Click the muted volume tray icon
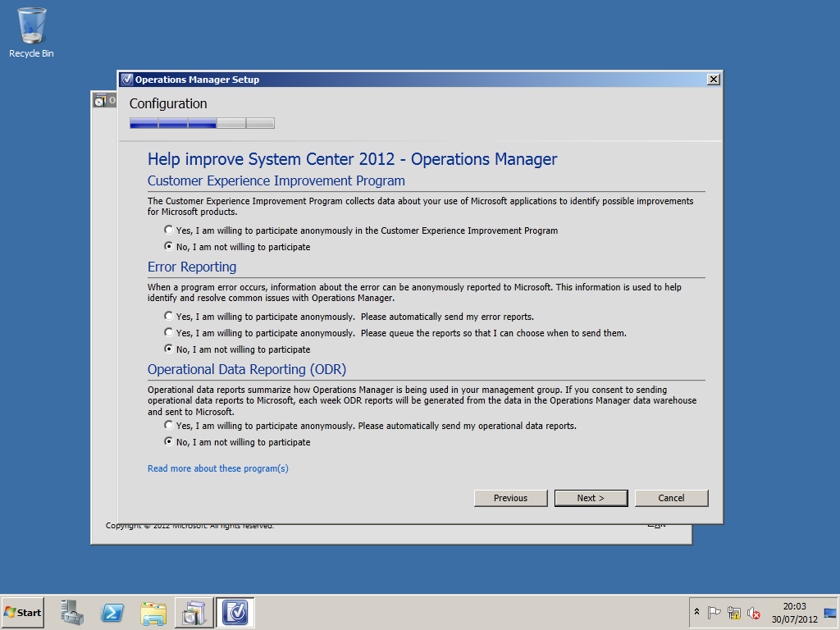 [x=754, y=612]
